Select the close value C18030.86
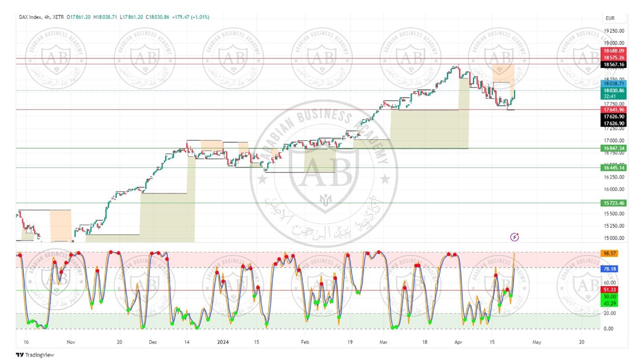 click(157, 17)
